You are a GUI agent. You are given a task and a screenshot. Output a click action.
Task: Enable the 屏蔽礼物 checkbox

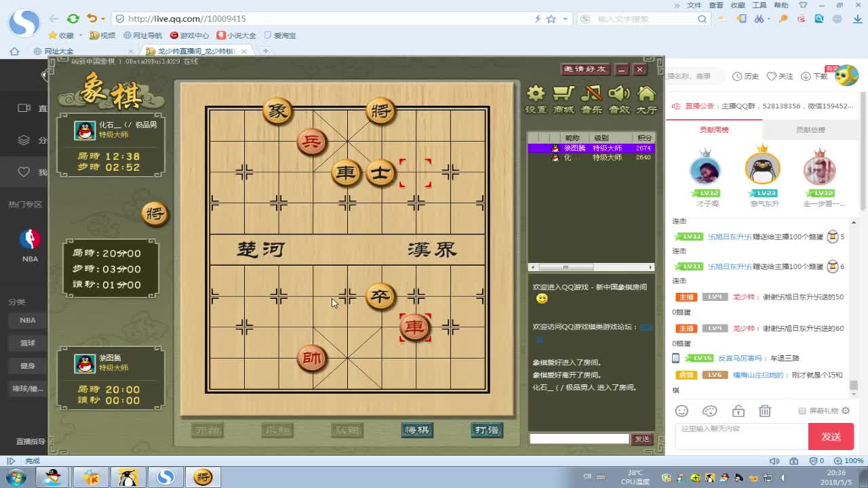click(x=802, y=411)
